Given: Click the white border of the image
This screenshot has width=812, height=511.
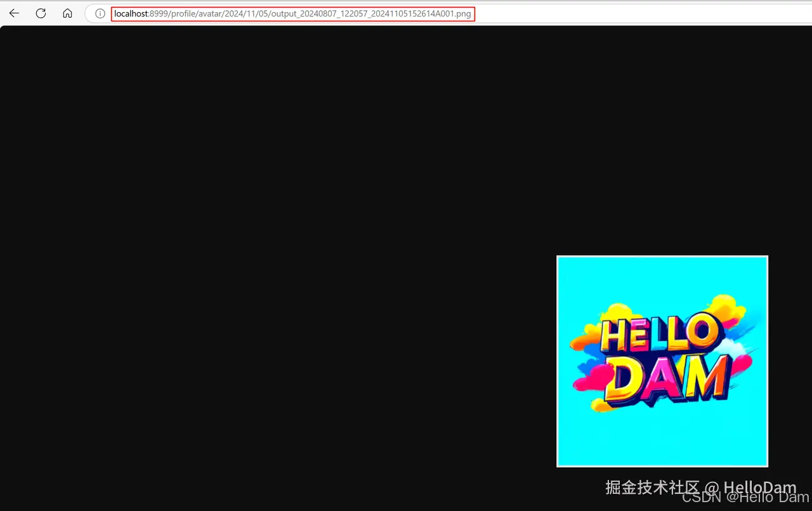Looking at the screenshot, I should (558, 361).
